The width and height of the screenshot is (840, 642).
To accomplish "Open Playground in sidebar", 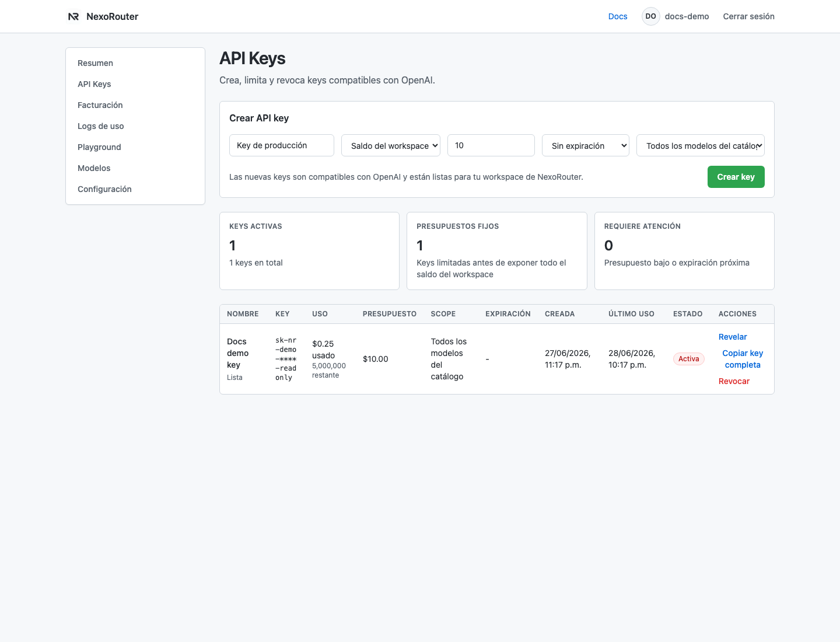I will (x=135, y=147).
